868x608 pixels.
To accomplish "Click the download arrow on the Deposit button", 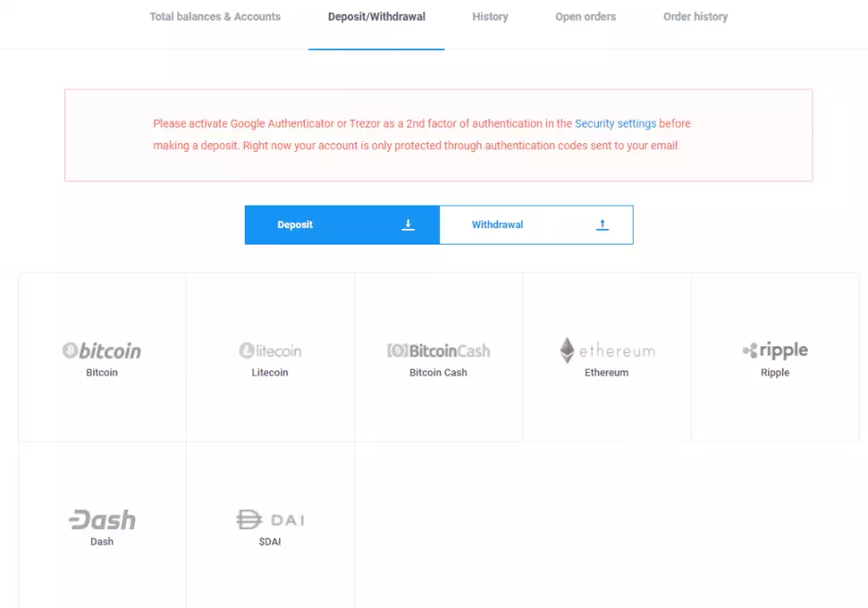I will pos(408,224).
